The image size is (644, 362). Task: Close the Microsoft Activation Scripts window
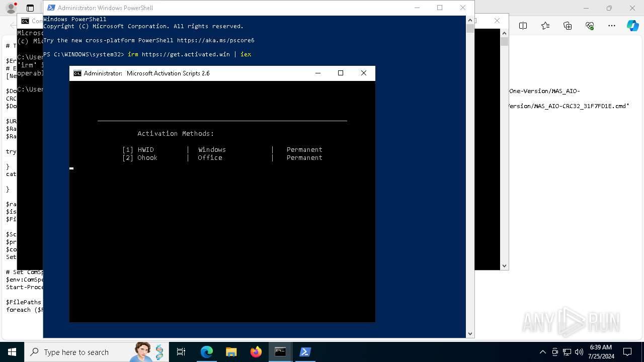[364, 73]
